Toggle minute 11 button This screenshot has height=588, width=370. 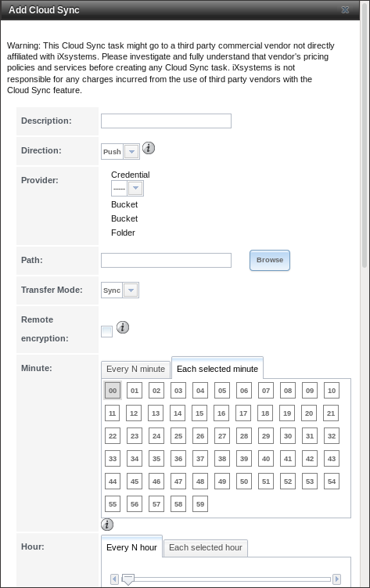(x=112, y=413)
